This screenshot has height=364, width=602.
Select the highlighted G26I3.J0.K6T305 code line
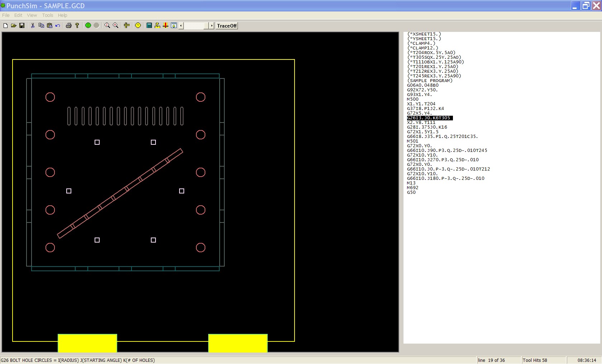click(x=429, y=118)
